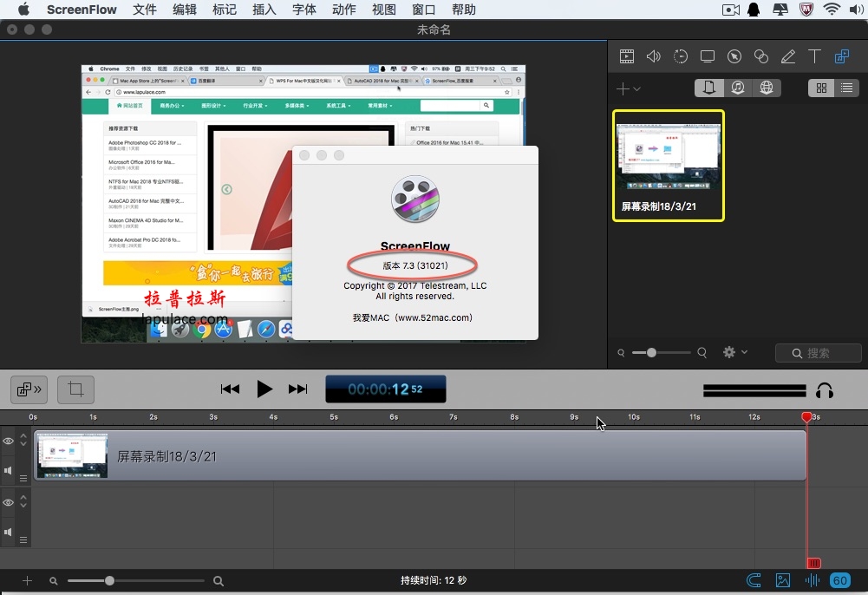Open the Callout properties tab
Viewport: 868px width, 595px height.
734,56
